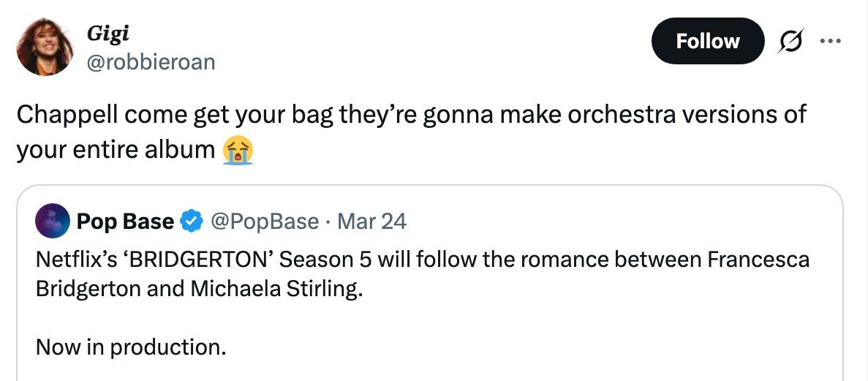Click the Follow button

click(x=707, y=42)
